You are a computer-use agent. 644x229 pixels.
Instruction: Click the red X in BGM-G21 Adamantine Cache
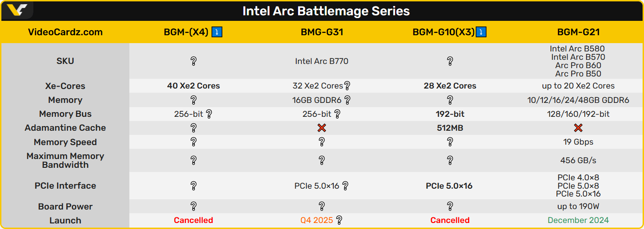point(578,128)
